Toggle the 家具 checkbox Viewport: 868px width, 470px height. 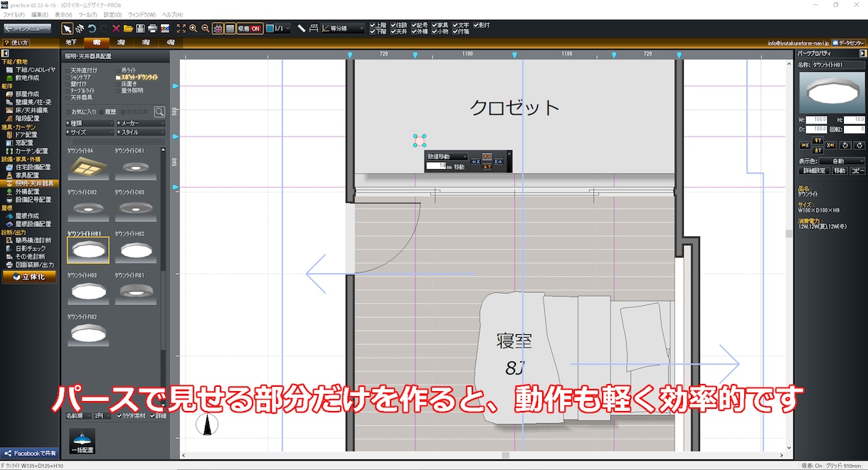[x=434, y=26]
